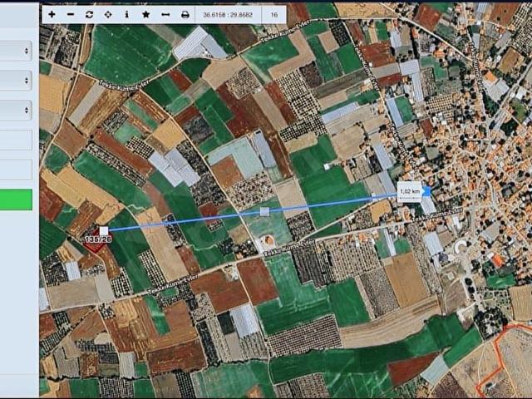Print the map using printer icon
This screenshot has height=399, width=532.
[x=185, y=14]
